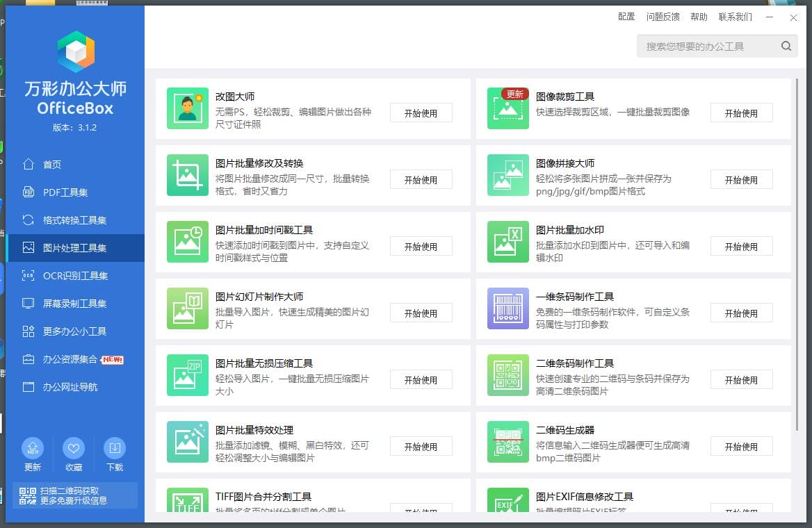
Task: Go to 首页 home page
Action: pyautogui.click(x=76, y=165)
